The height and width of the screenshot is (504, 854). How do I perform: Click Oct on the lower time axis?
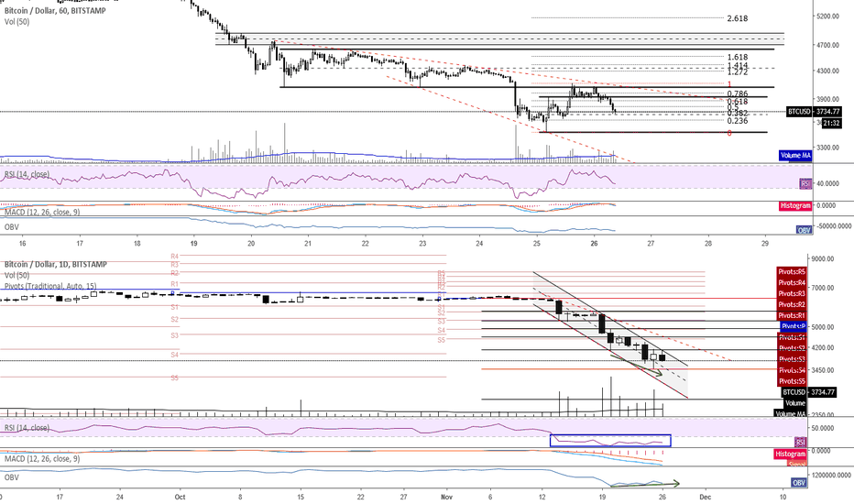tap(181, 497)
